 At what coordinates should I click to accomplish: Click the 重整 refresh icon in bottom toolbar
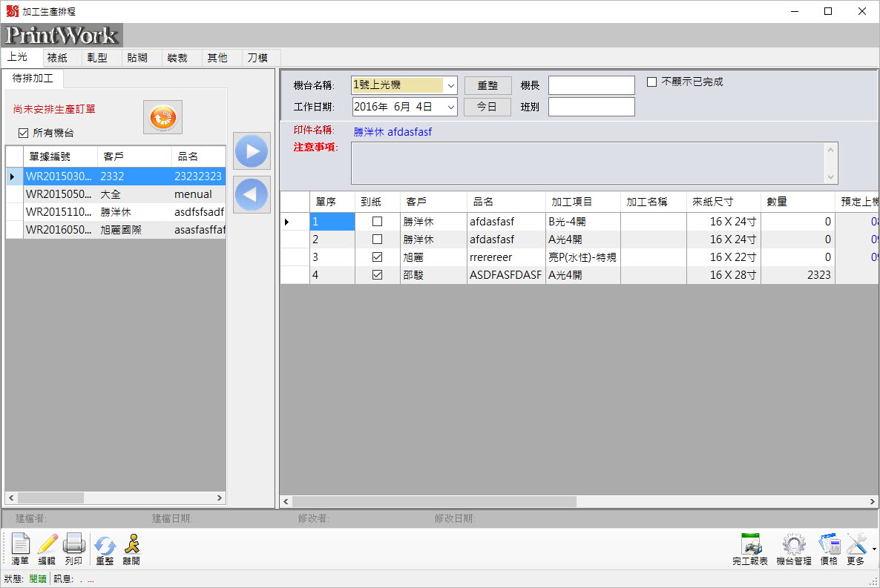tap(105, 549)
